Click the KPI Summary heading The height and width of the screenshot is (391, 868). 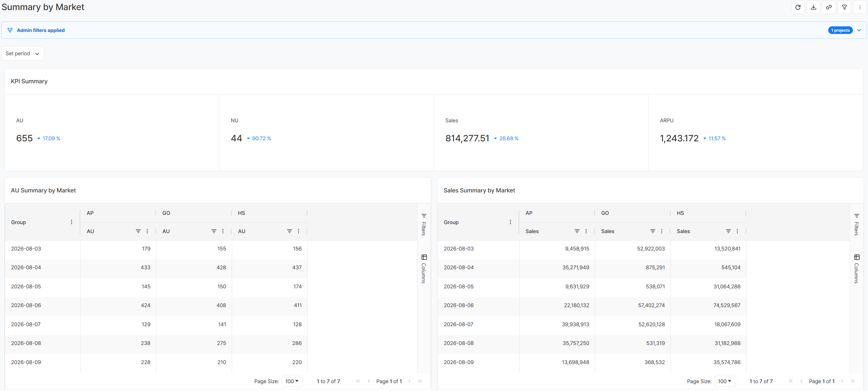point(29,81)
